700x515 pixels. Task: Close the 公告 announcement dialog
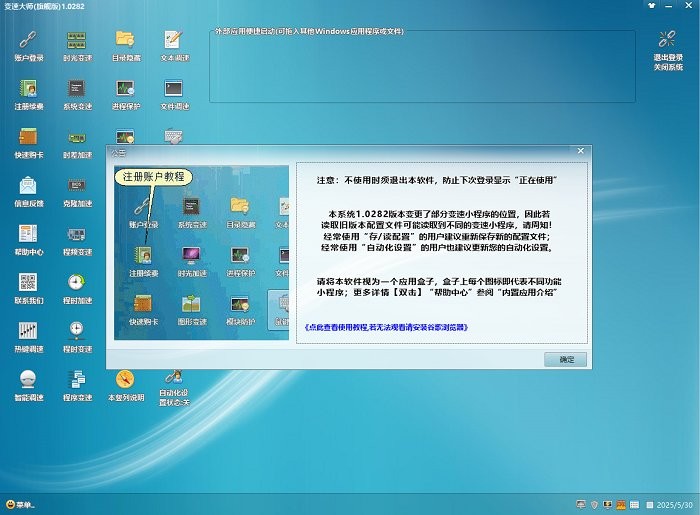pyautogui.click(x=580, y=152)
